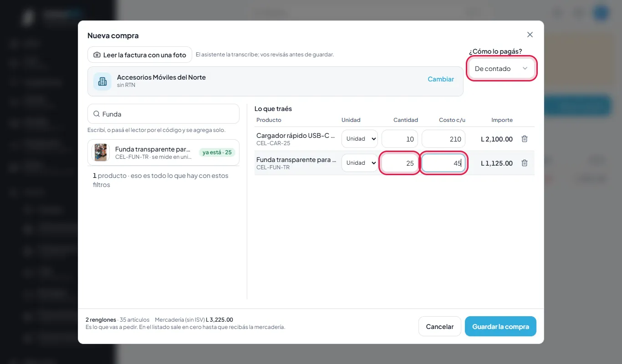
Task: Focus the product search field with Funda
Action: 163,114
